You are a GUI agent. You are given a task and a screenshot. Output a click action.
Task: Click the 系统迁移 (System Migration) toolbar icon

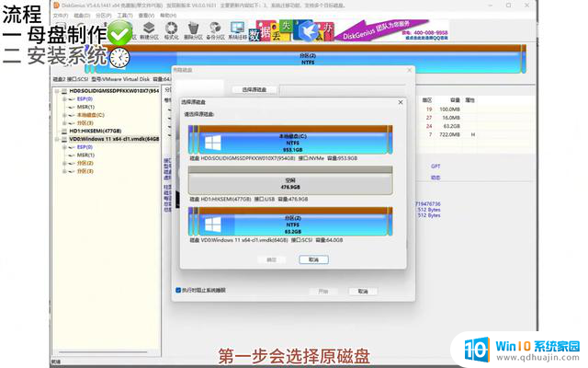pyautogui.click(x=237, y=30)
